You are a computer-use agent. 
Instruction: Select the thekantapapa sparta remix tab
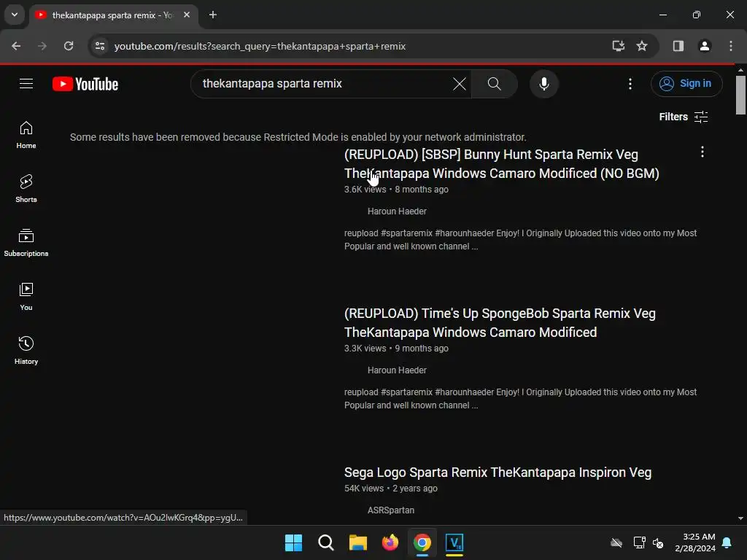pos(111,15)
